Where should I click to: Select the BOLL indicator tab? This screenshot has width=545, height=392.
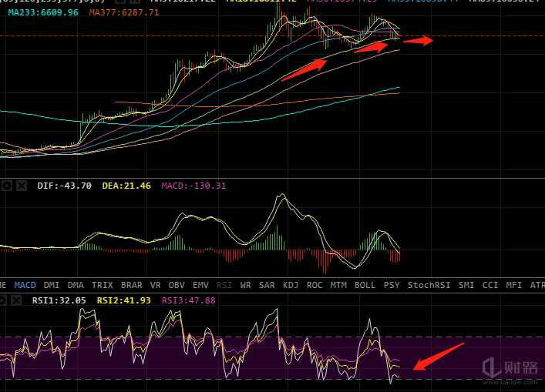[365, 285]
